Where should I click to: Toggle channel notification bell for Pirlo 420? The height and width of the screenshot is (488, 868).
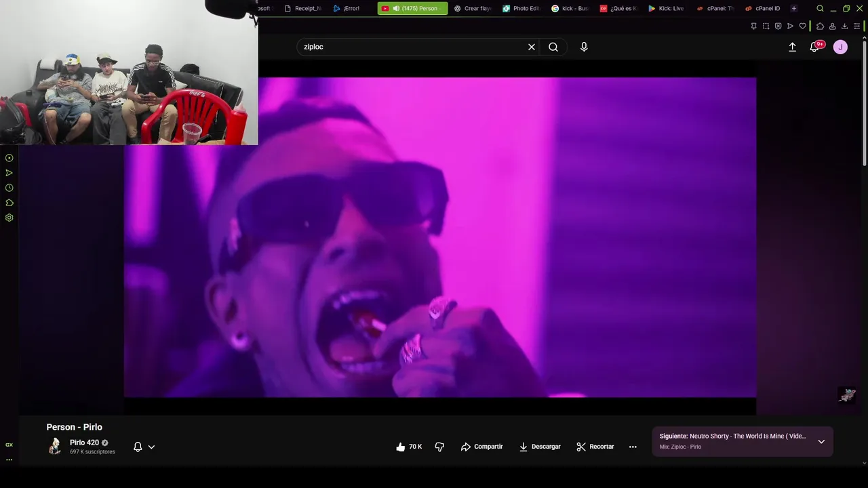138,447
